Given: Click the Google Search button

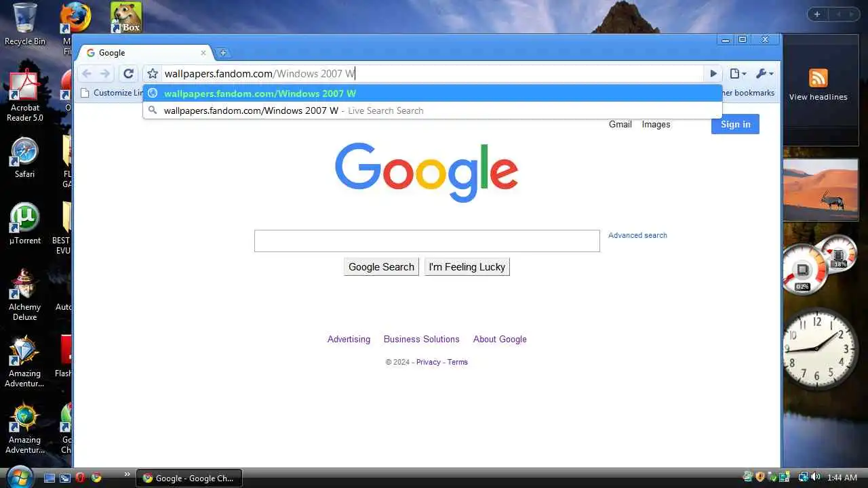Looking at the screenshot, I should pyautogui.click(x=381, y=267).
